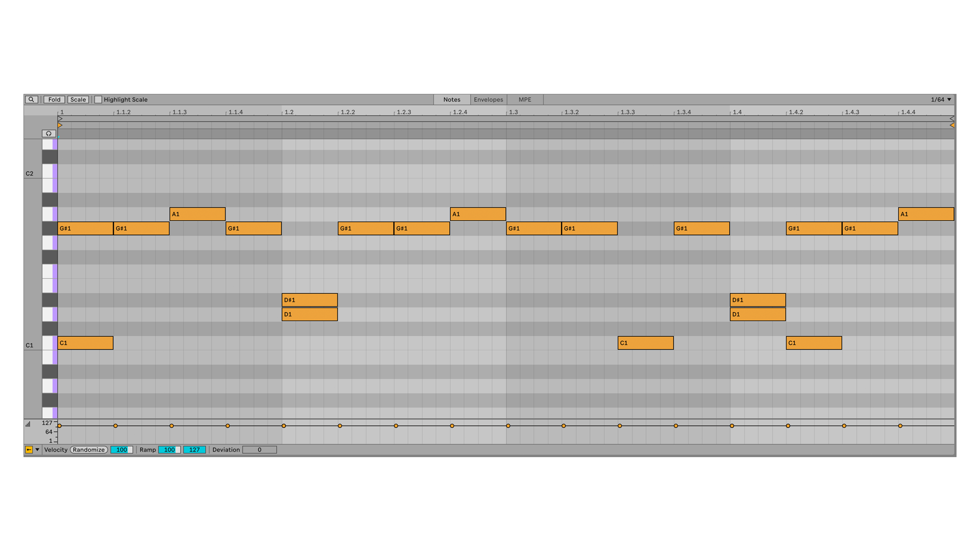The width and height of the screenshot is (980, 551).
Task: Switch to the Notes tab
Action: point(452,99)
